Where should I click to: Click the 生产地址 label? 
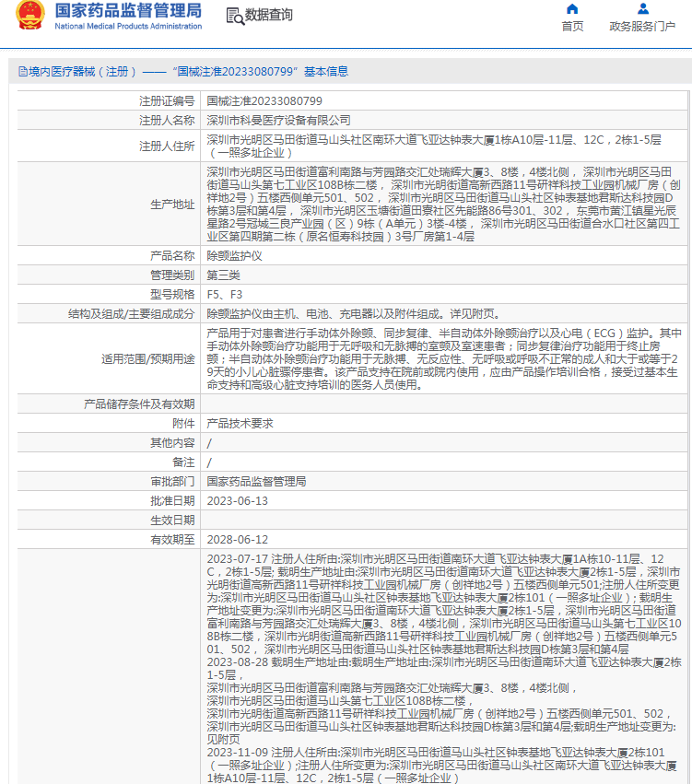[x=172, y=204]
